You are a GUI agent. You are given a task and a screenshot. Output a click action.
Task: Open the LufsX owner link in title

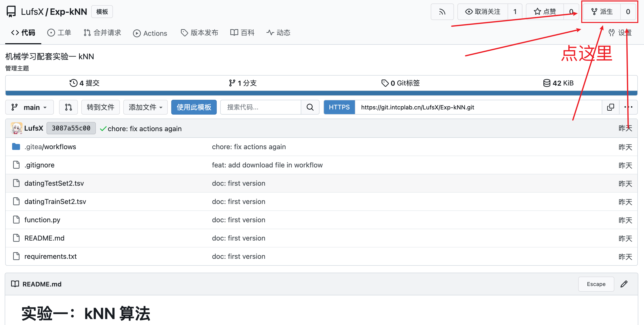click(32, 12)
